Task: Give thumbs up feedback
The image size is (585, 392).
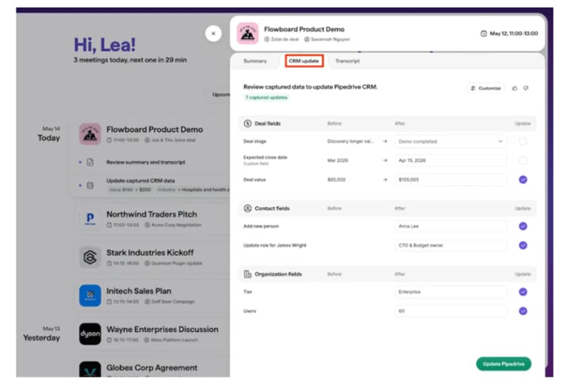Action: (515, 88)
